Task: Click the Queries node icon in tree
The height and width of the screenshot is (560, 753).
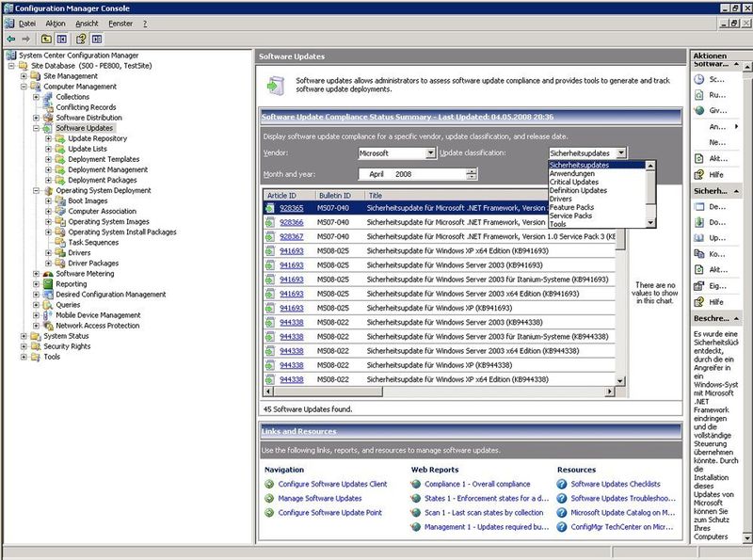Action: (x=48, y=305)
